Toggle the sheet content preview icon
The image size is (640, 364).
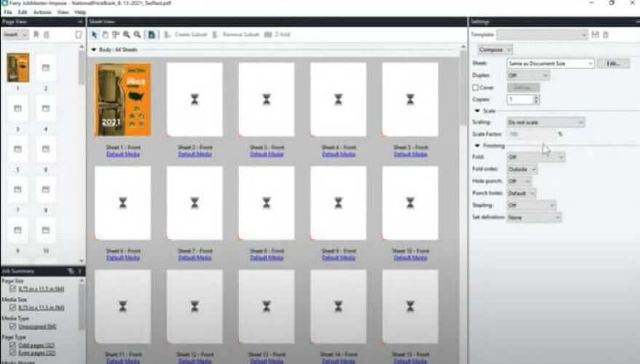151,34
